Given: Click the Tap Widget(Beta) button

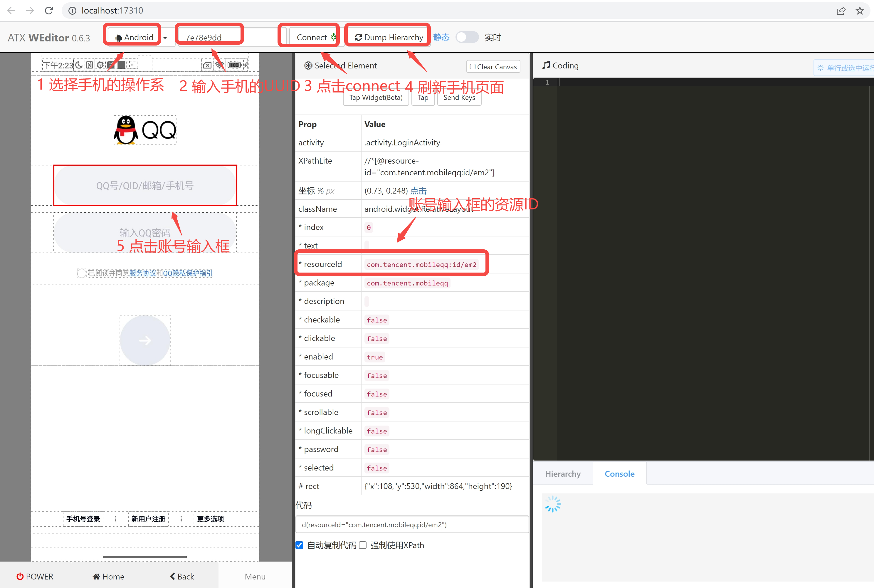Looking at the screenshot, I should point(376,98).
